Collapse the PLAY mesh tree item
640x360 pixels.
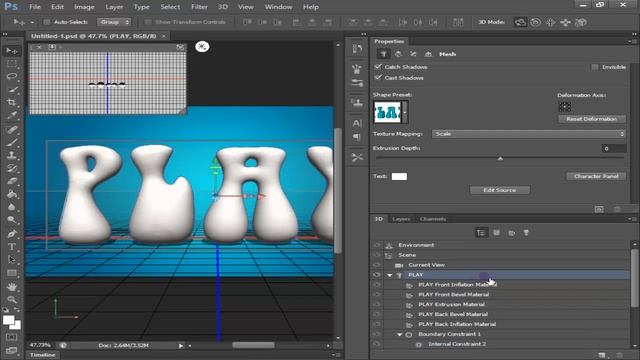(x=390, y=276)
